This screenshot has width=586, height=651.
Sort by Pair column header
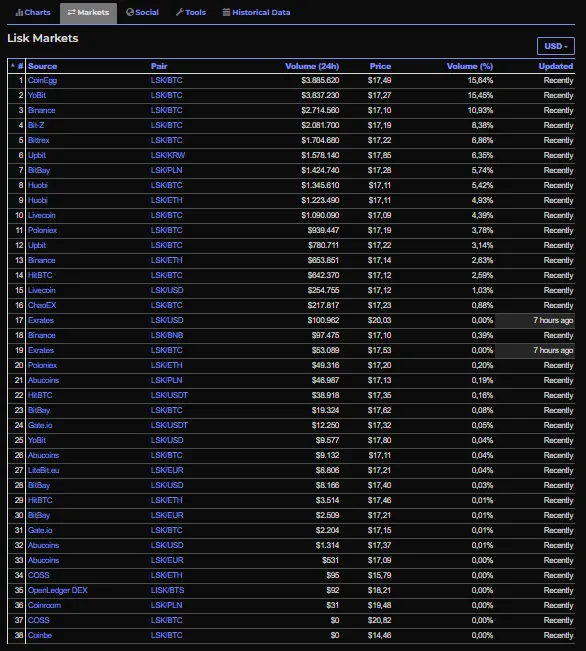(159, 66)
